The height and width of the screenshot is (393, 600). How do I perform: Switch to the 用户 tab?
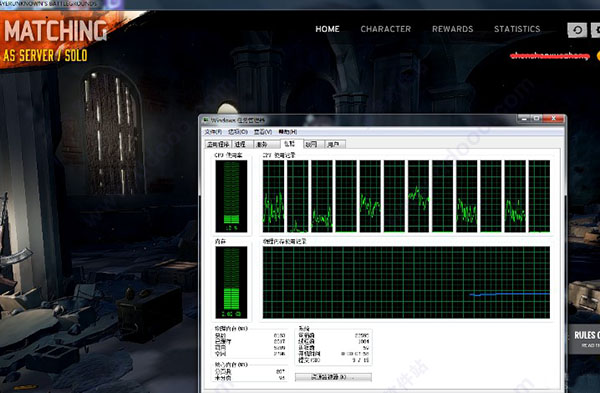(334, 144)
